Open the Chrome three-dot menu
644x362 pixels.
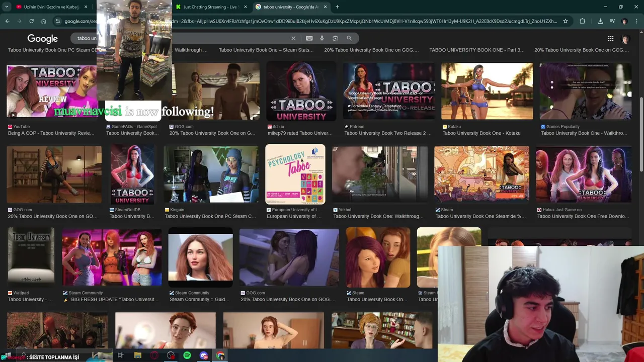[x=636, y=21]
